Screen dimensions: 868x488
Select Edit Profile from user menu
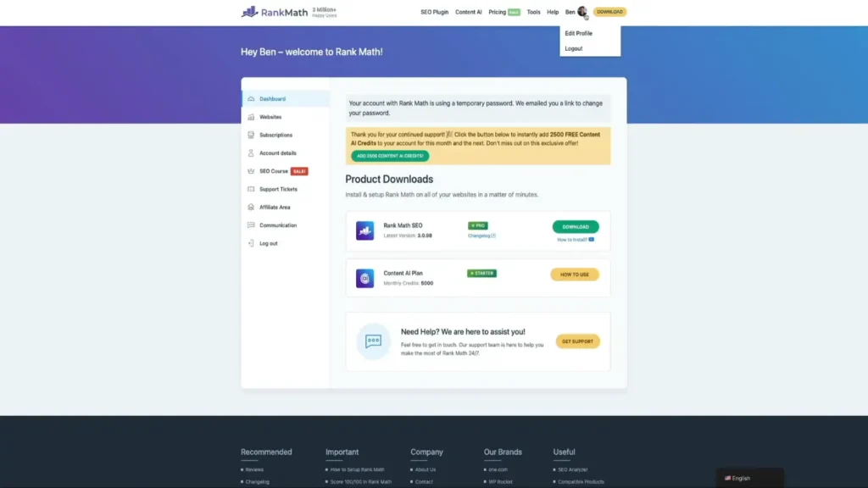click(x=578, y=33)
